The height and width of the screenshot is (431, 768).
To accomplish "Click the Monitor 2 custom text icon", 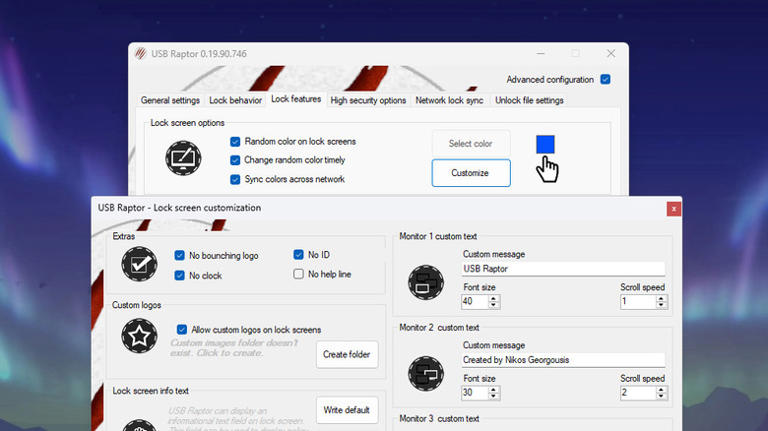I will 426,374.
